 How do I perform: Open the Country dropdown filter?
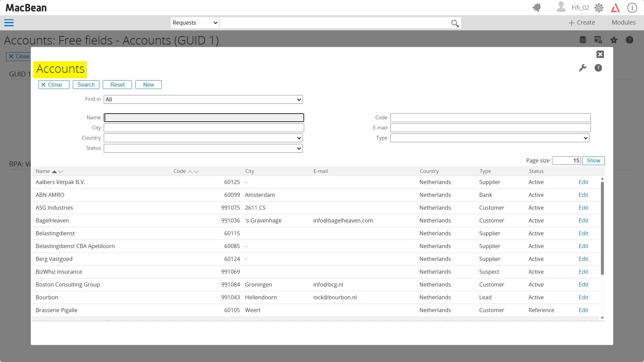tap(203, 138)
